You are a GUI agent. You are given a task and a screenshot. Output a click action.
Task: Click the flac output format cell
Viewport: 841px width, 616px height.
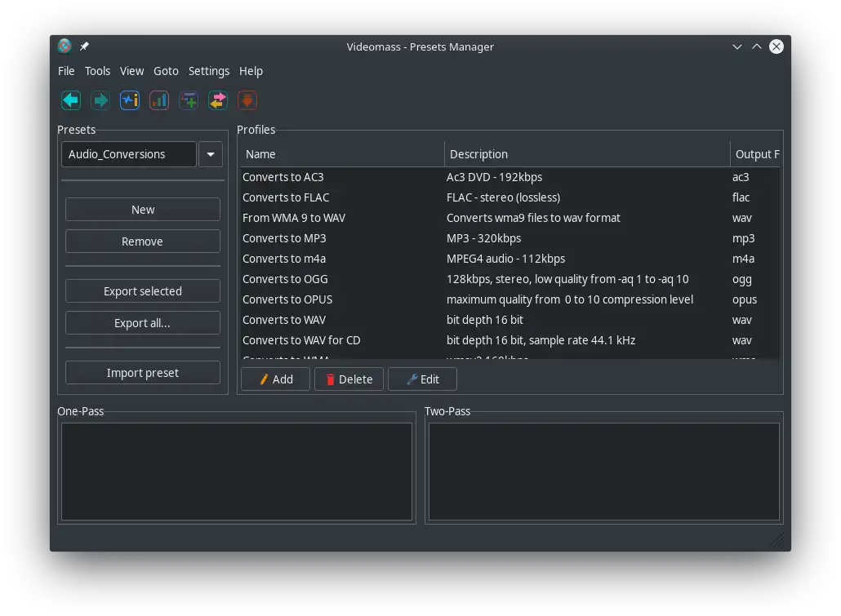(x=741, y=197)
